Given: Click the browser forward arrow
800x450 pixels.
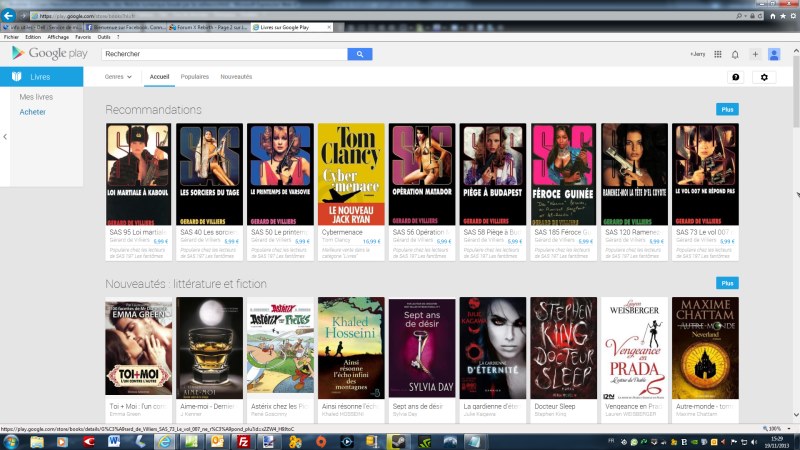Looking at the screenshot, I should tap(23, 16).
